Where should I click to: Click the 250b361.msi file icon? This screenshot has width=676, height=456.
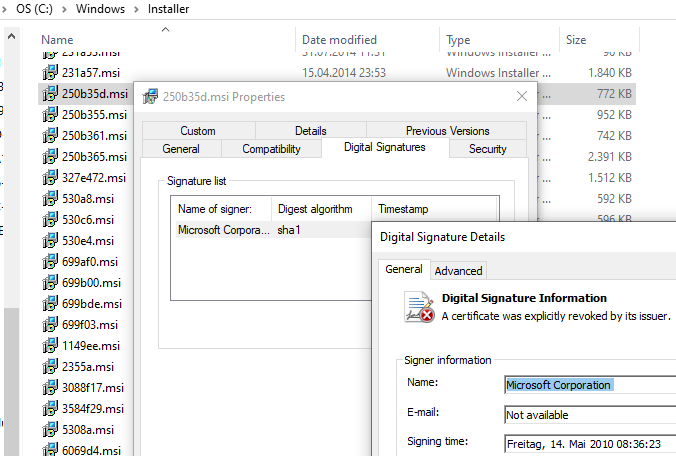[x=50, y=135]
